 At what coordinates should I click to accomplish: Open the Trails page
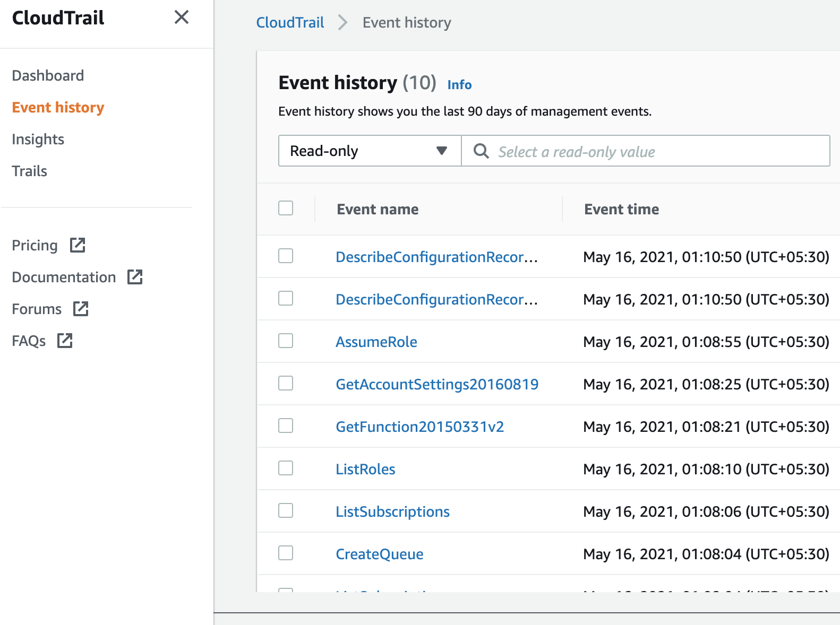[x=29, y=171]
